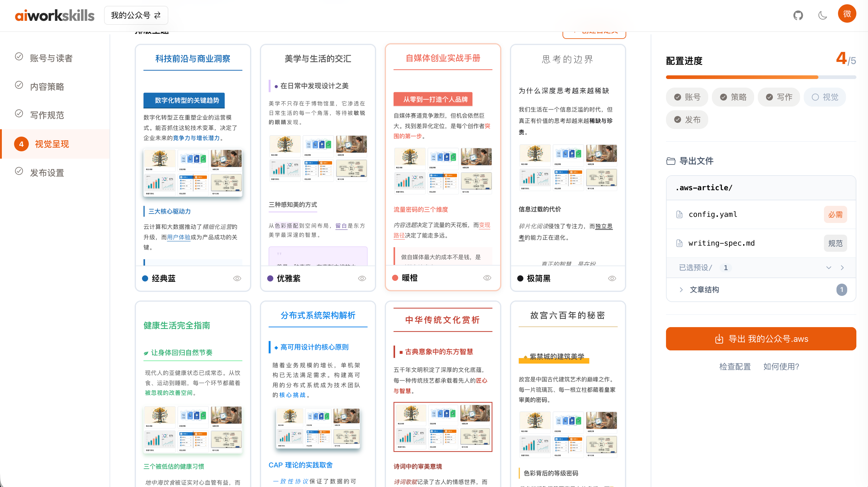The height and width of the screenshot is (487, 868).
Task: Expand the 文章结构 tree item
Action: [681, 289]
